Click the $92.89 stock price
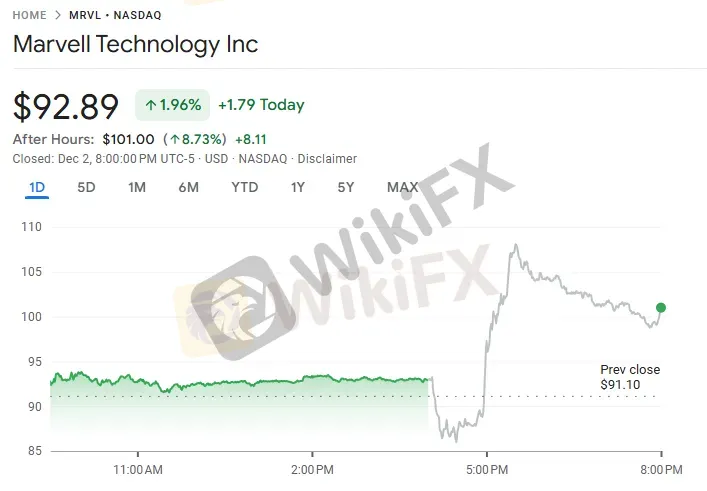707x491 pixels. (66, 106)
